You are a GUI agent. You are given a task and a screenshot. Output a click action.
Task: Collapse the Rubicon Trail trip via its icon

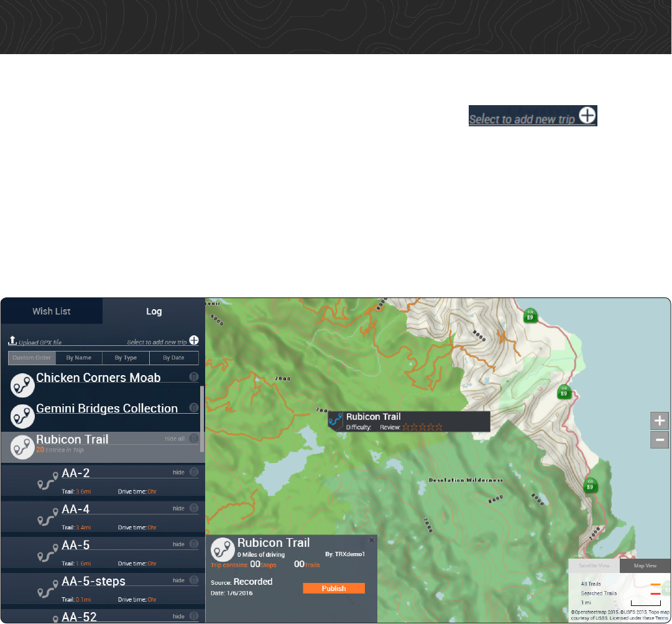pos(22,447)
